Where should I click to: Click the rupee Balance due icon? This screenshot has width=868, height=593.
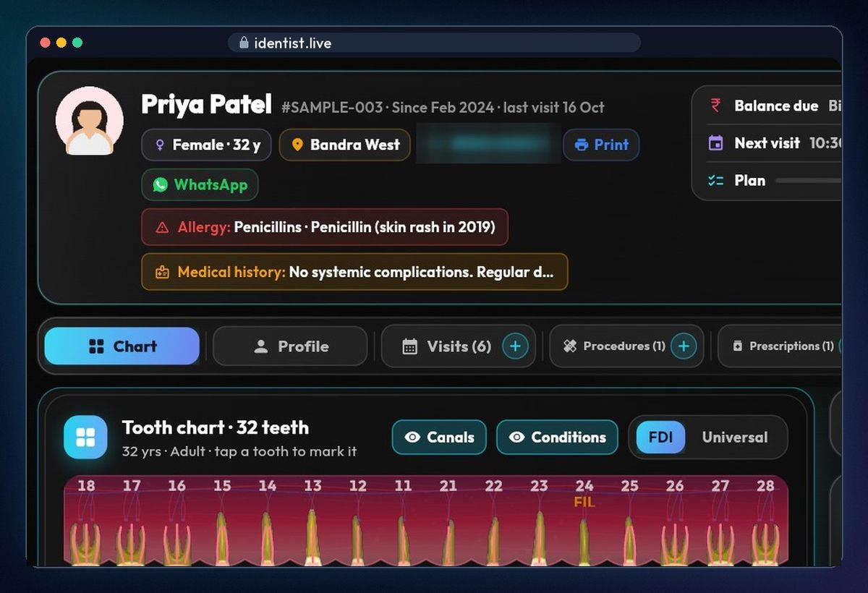715,106
